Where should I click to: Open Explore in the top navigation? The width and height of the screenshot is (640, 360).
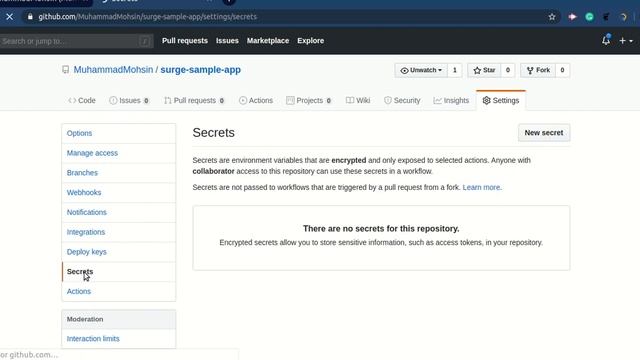click(311, 41)
